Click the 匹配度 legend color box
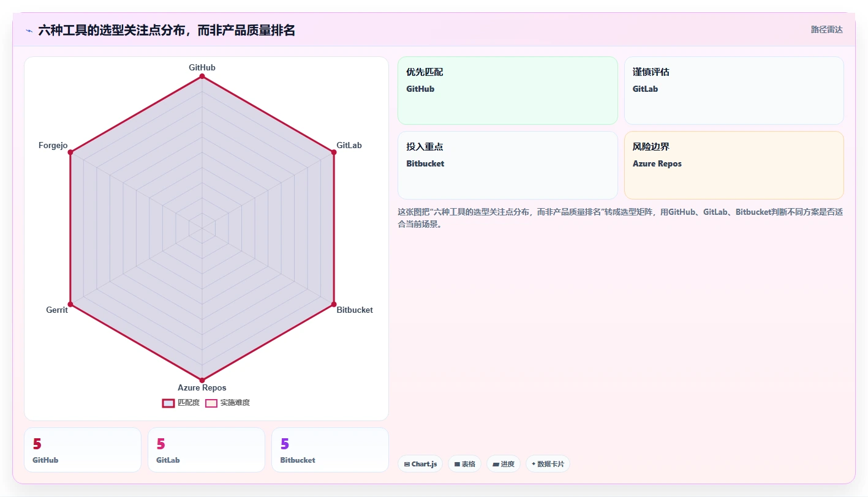The width and height of the screenshot is (868, 497). coord(168,403)
